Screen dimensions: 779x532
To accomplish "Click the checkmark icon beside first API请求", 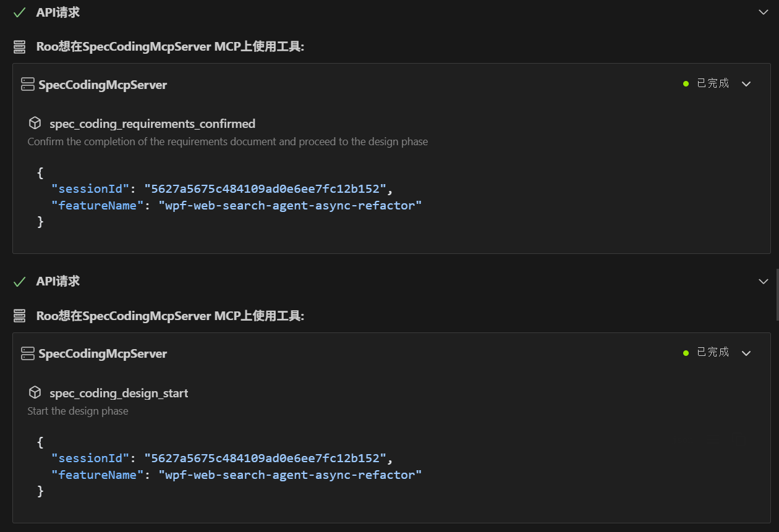I will [19, 12].
